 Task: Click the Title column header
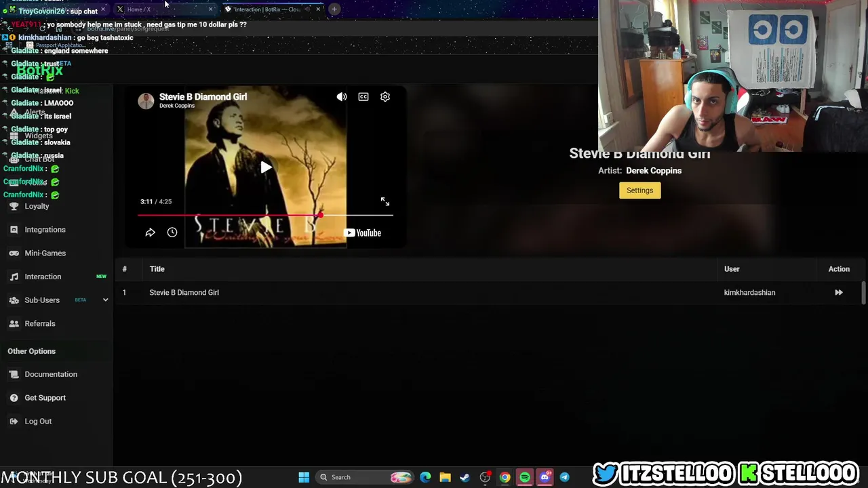click(x=157, y=269)
